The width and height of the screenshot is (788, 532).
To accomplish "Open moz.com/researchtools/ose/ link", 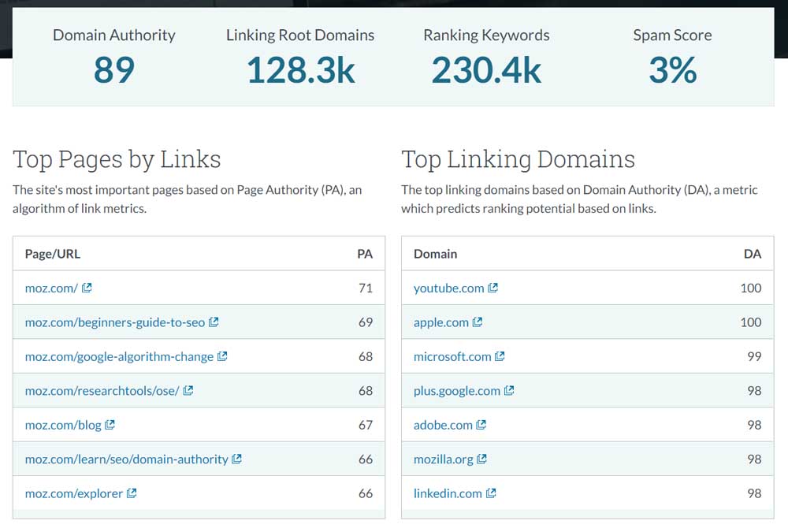I will [x=102, y=391].
